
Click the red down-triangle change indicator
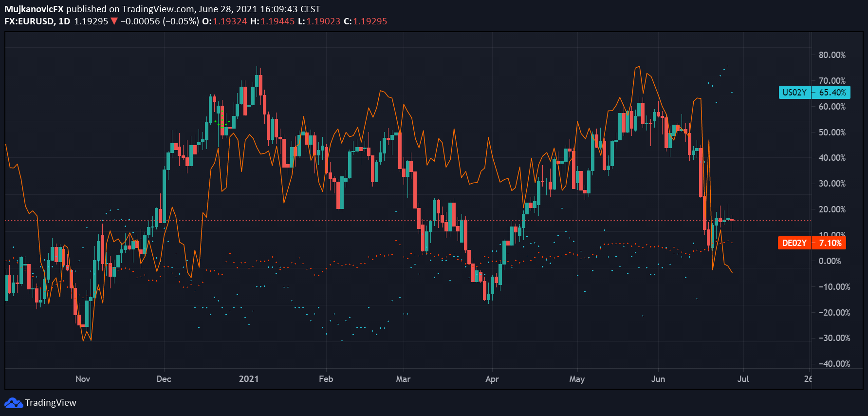114,21
